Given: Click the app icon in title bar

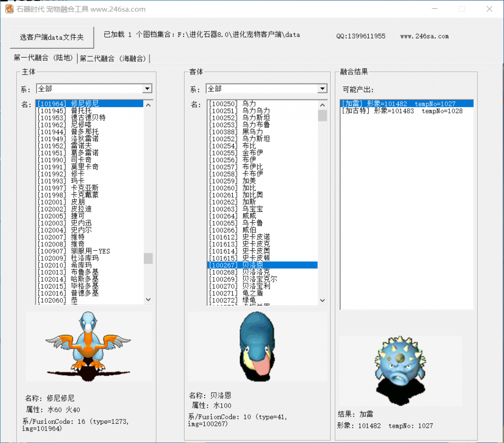Looking at the screenshot, I should pos(9,9).
